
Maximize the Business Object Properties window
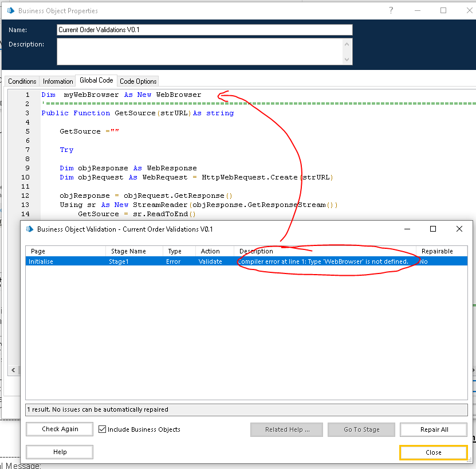[443, 10]
